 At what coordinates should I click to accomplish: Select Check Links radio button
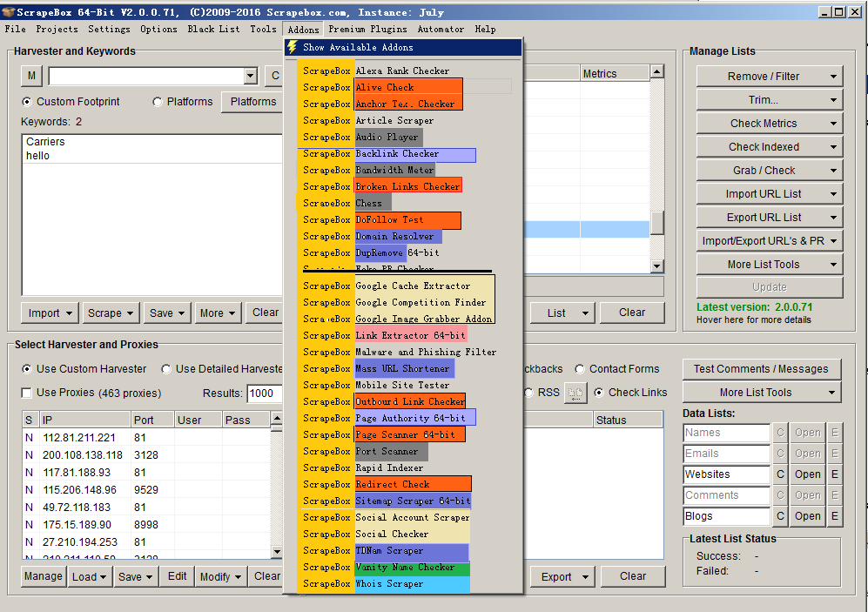coord(598,393)
